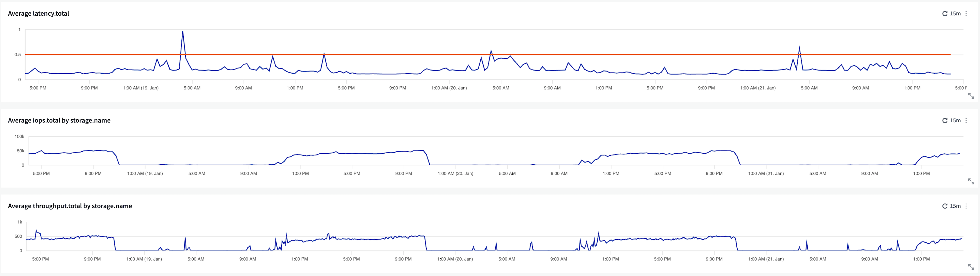Open three-dot menu on latency.total panel
Viewport: 980px width, 276px height.
966,14
